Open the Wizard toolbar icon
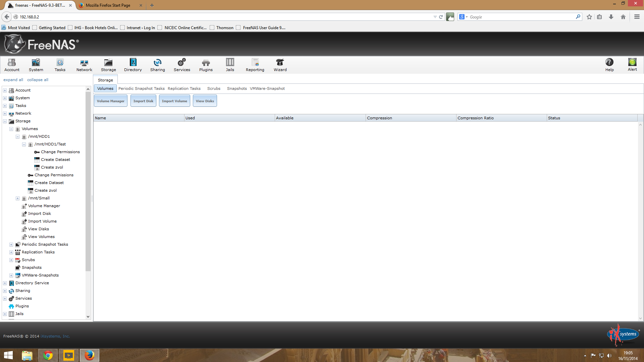The height and width of the screenshot is (362, 644). point(280,64)
